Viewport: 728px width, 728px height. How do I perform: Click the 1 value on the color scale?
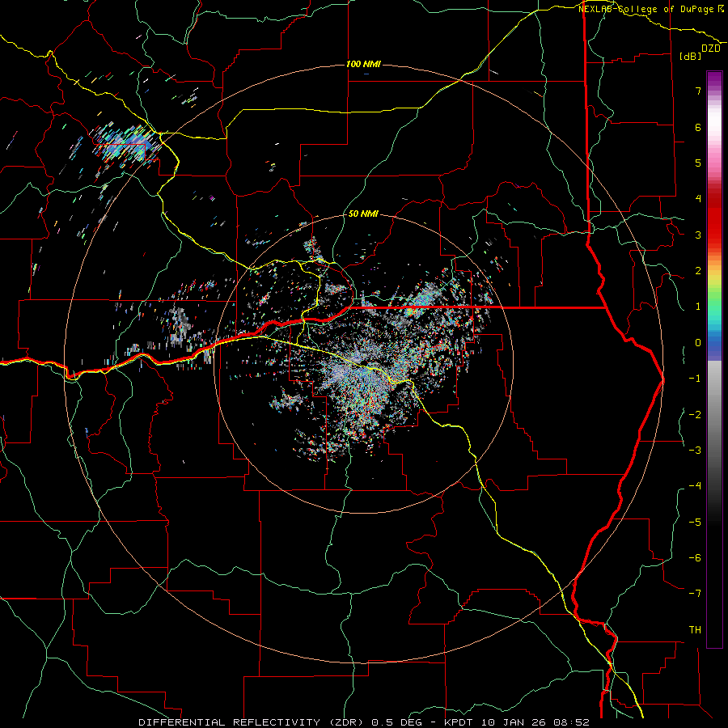[698, 307]
